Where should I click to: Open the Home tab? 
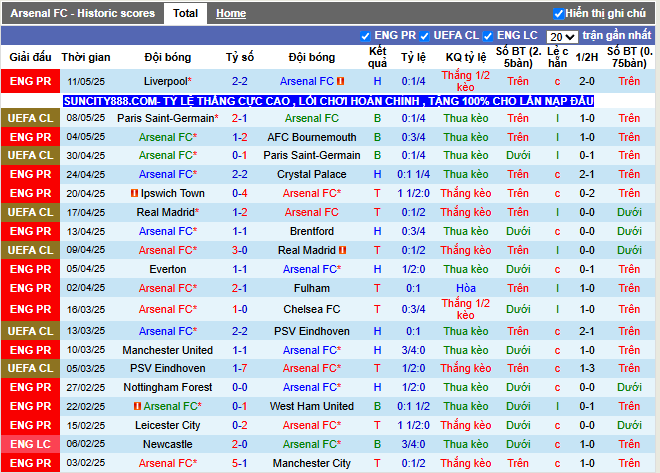click(x=231, y=13)
